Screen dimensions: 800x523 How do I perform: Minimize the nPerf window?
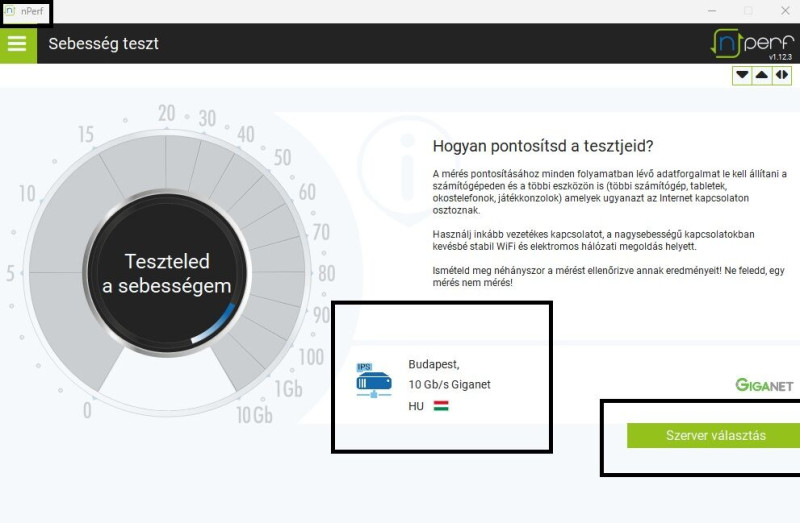click(712, 11)
